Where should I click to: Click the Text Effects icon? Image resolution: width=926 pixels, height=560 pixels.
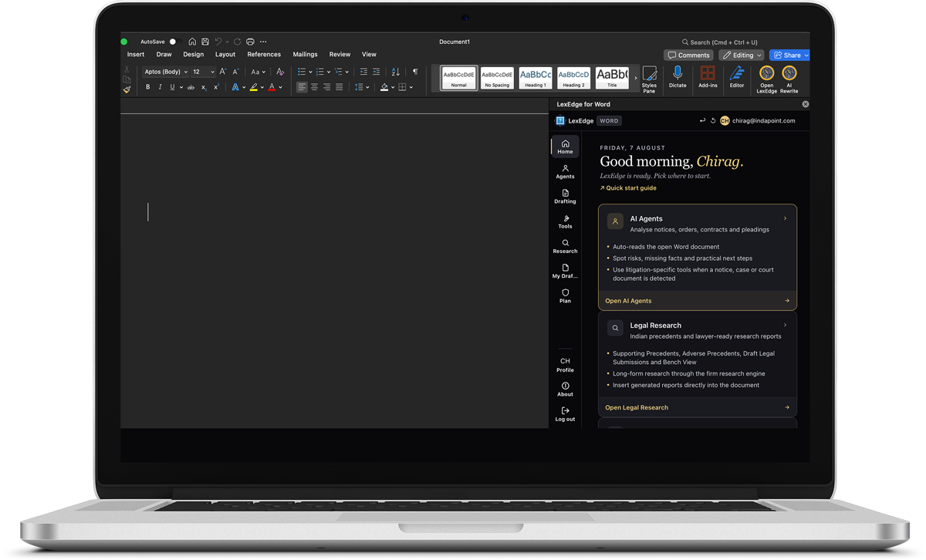(x=235, y=87)
